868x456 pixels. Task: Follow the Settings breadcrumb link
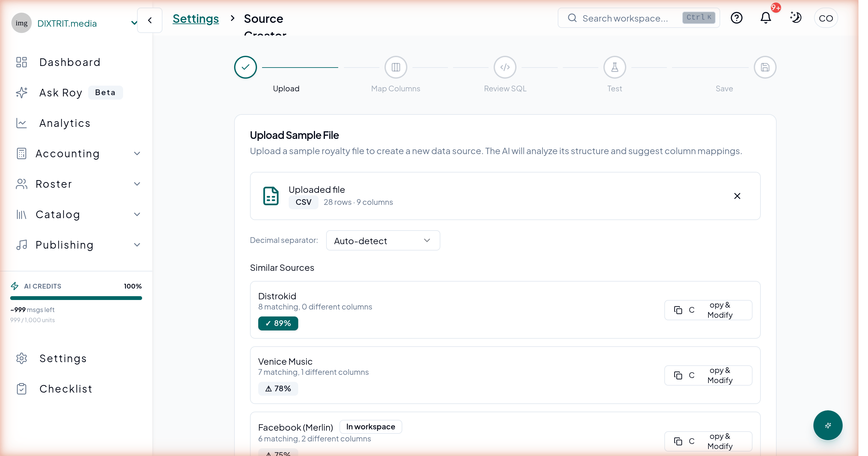[196, 18]
